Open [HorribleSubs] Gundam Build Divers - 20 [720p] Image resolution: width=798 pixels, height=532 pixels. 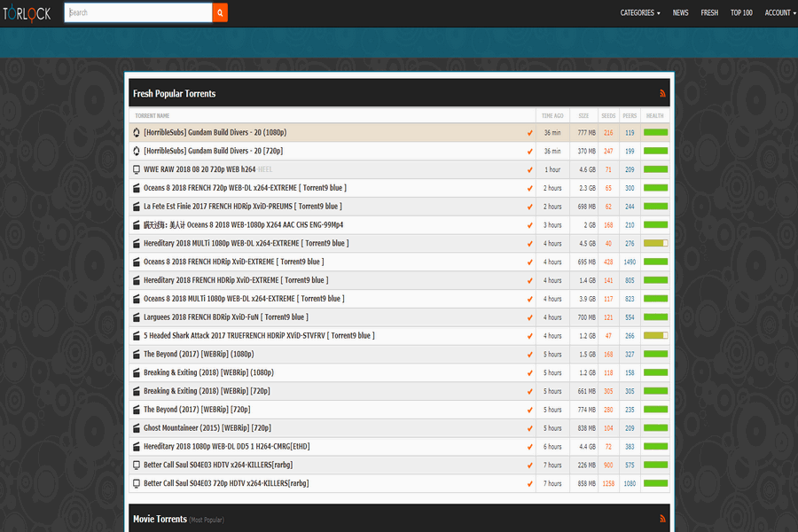213,151
